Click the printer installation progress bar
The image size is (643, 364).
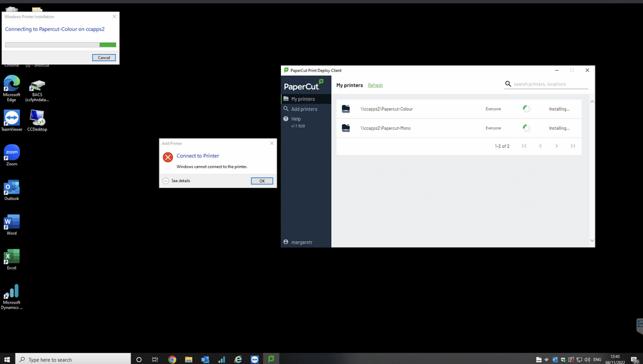60,45
